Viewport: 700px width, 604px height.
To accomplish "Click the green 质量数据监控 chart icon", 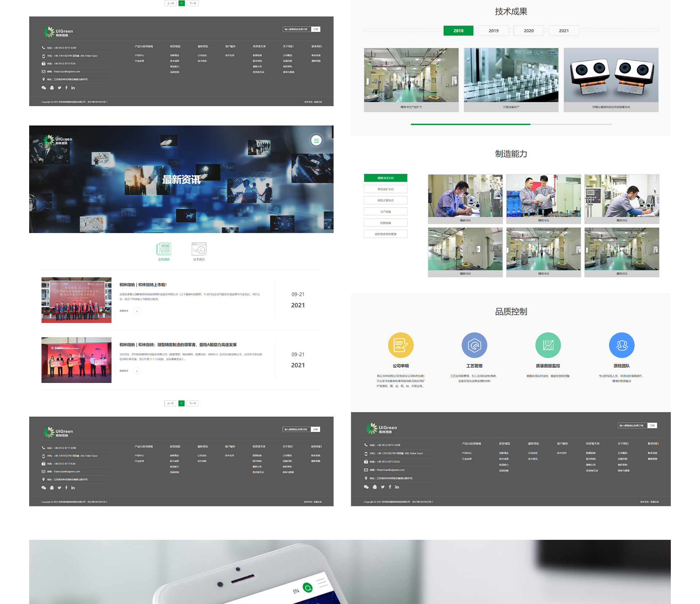I will 548,345.
